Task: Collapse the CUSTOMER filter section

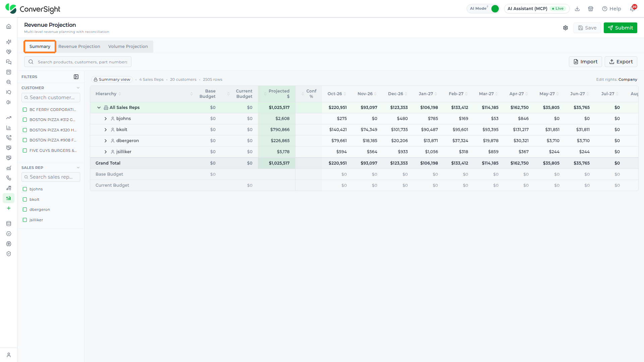Action: (78, 88)
